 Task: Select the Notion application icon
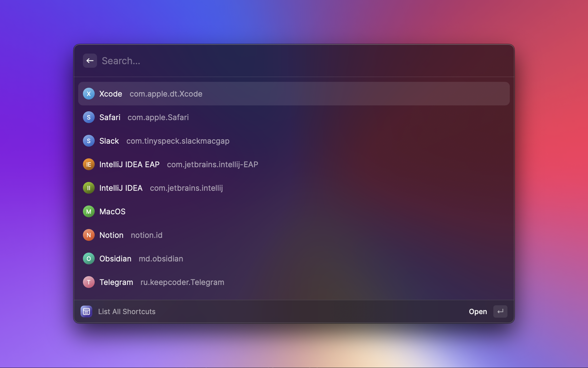(88, 234)
